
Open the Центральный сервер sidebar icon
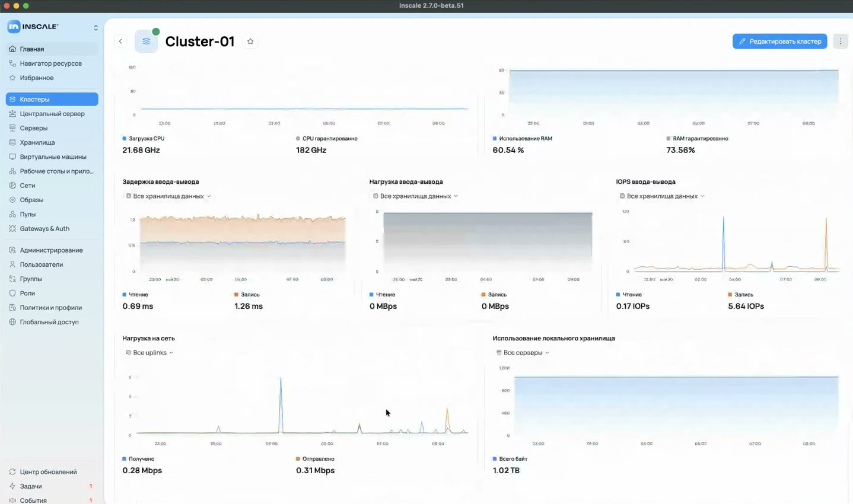point(12,113)
